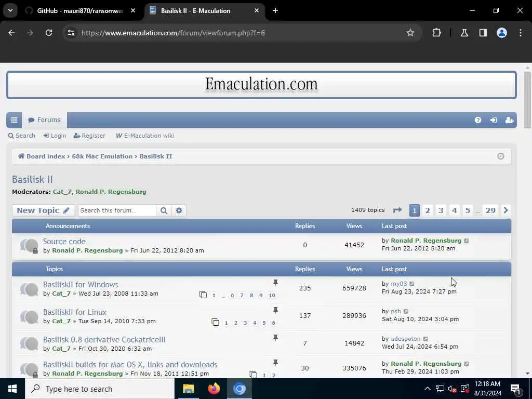The image size is (532, 399).
Task: Click the timezone clock icon in breadcrumb bar
Action: point(500,156)
